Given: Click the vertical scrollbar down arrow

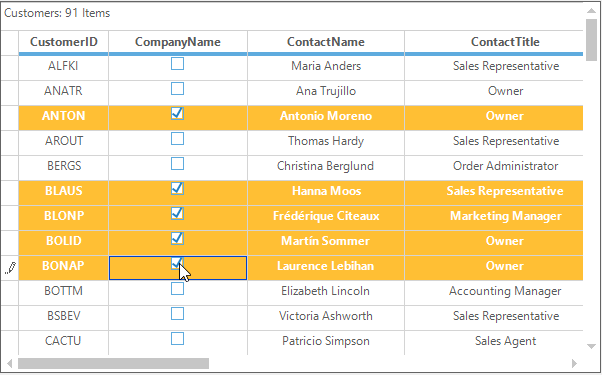Looking at the screenshot, I should [592, 346].
